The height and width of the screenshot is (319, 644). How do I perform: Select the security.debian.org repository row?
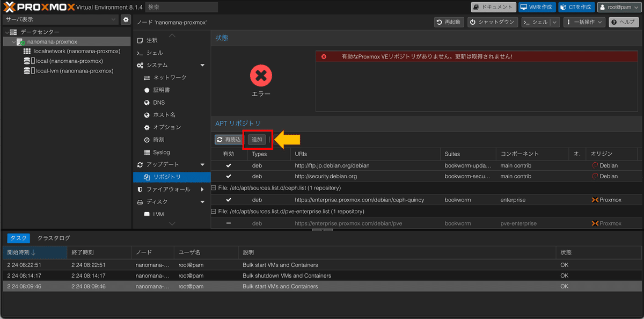click(x=427, y=176)
